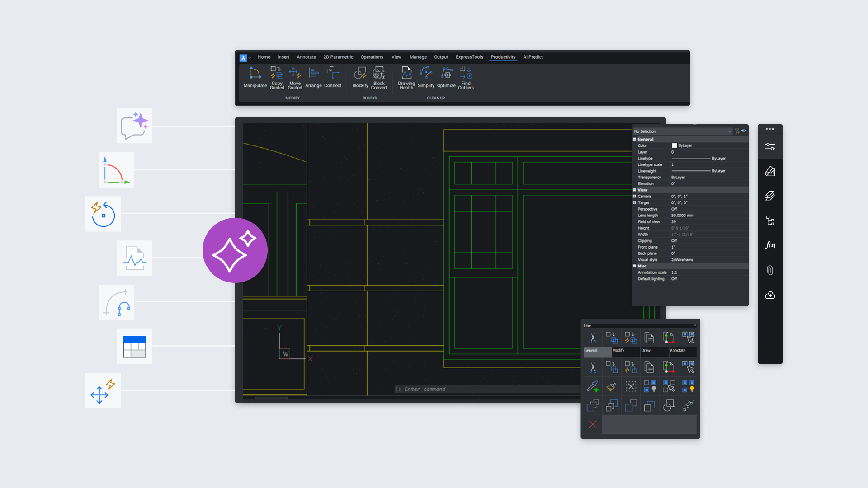
Task: Select the Blockify tool
Action: tap(360, 77)
